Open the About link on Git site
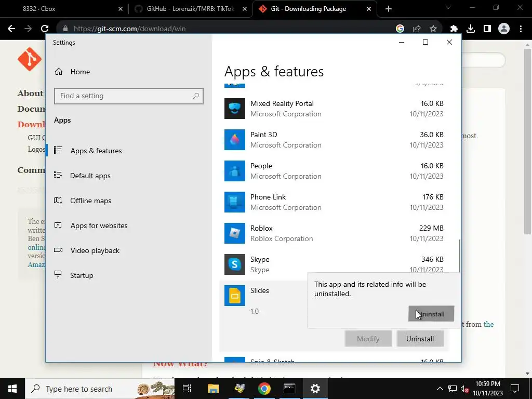The height and width of the screenshot is (399, 532). tap(30, 94)
